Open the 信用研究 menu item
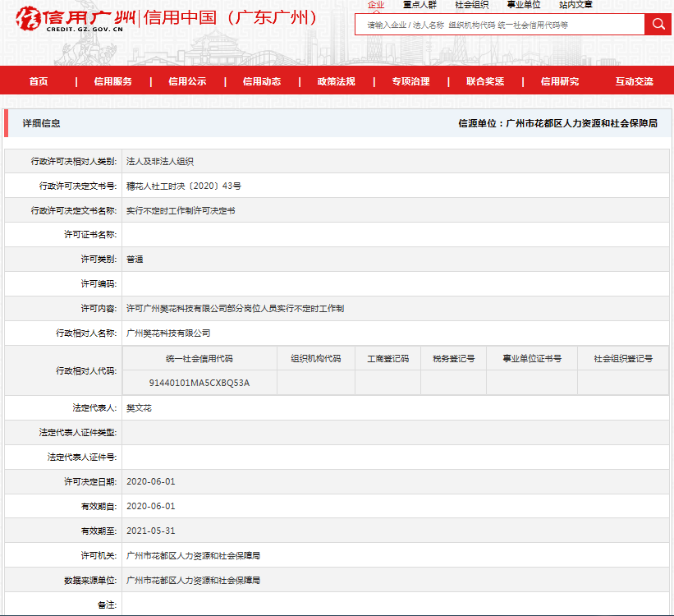 [x=560, y=81]
